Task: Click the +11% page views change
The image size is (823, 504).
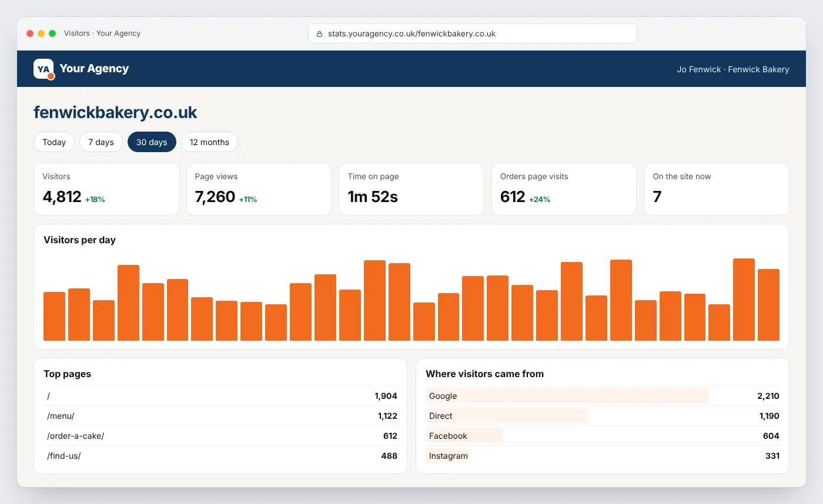Action: click(x=248, y=200)
